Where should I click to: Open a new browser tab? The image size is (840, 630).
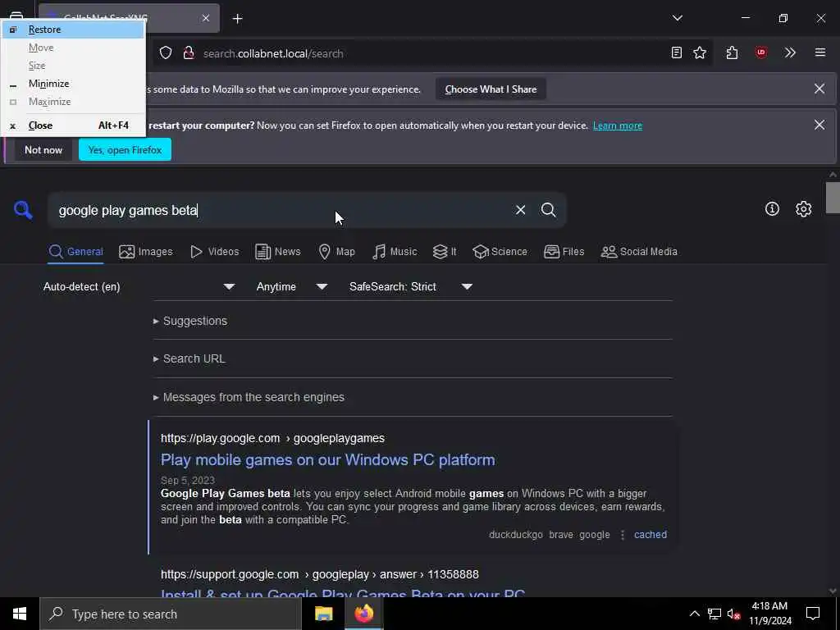(x=237, y=19)
